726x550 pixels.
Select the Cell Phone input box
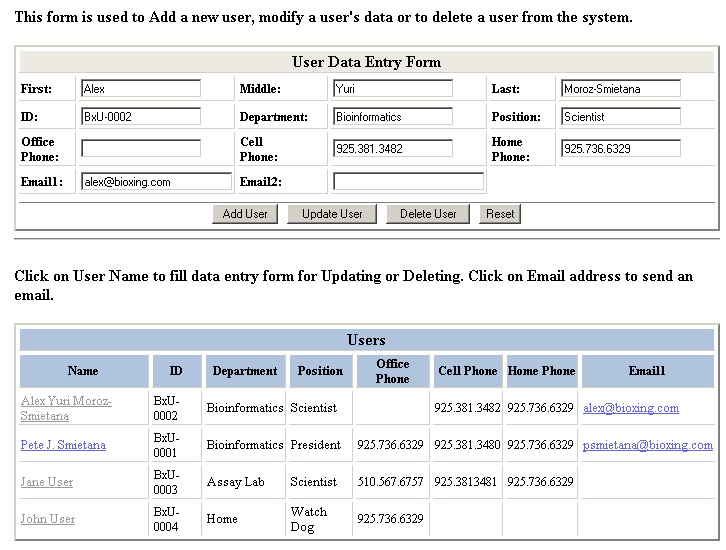tap(392, 149)
